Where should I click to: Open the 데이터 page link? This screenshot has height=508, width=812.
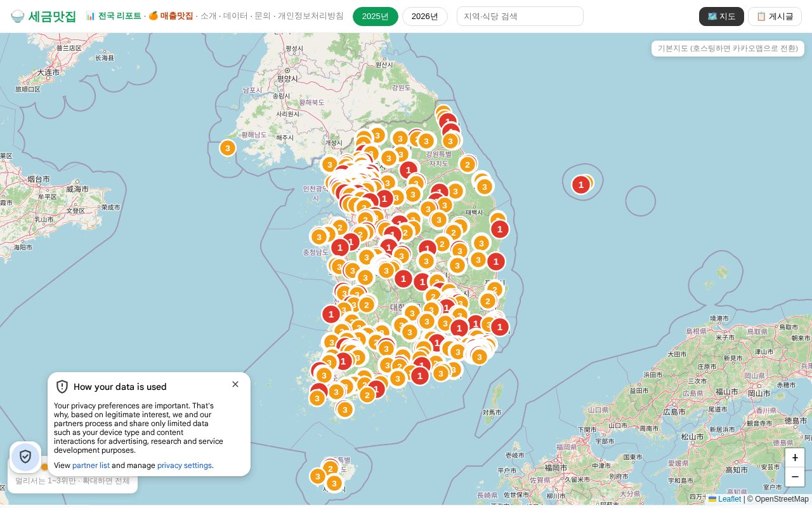click(x=235, y=16)
